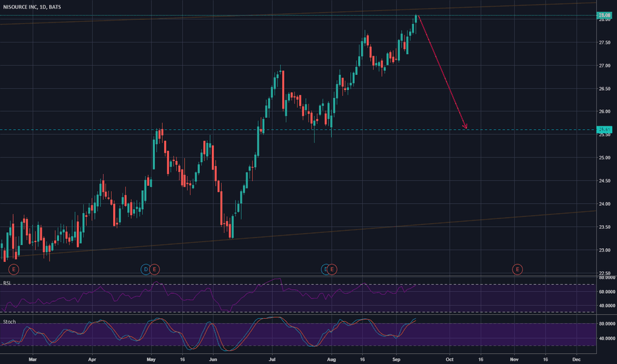Click the earnings E marker near March
This screenshot has width=617, height=364.
pos(14,269)
